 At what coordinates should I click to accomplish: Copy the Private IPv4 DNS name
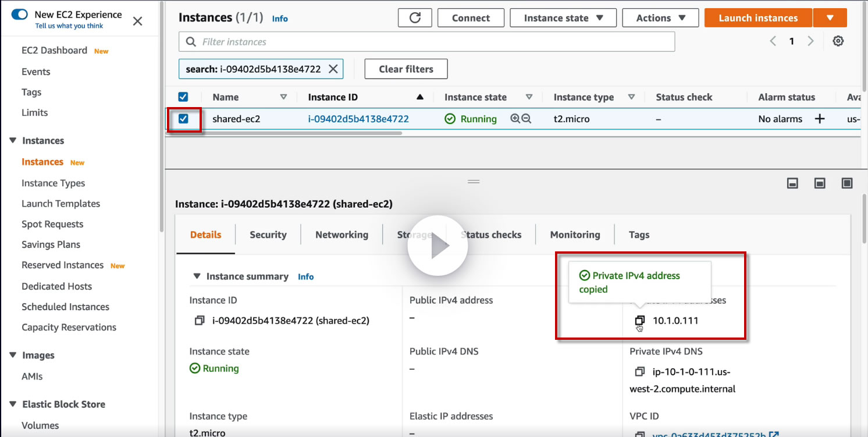coord(640,372)
